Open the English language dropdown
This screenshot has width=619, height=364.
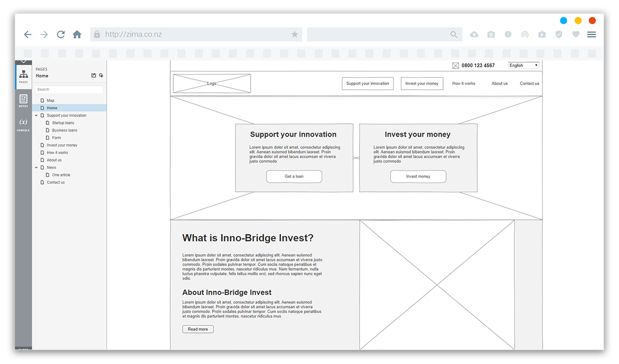coord(524,65)
